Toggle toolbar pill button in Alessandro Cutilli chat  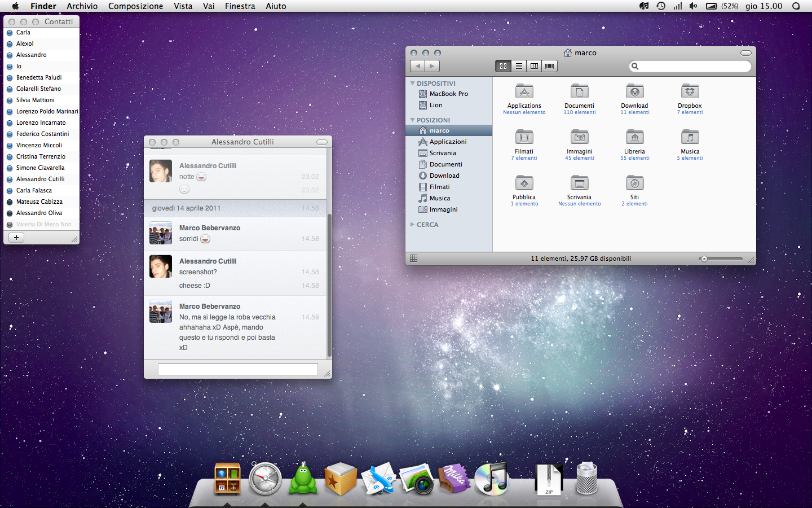(322, 142)
